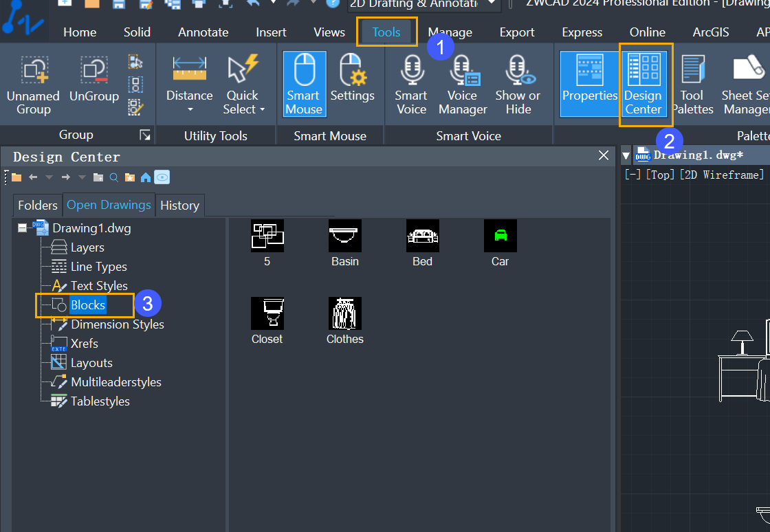Click the group bounding box icon

coord(135,85)
